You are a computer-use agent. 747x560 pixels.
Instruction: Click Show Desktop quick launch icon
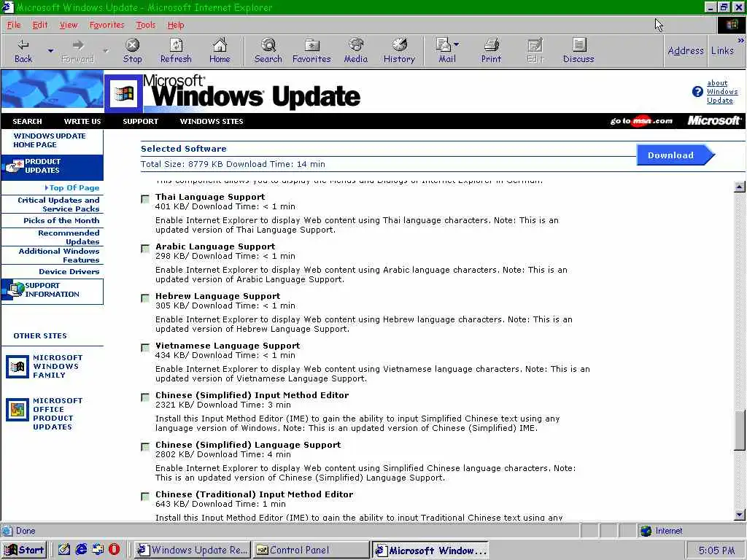click(64, 550)
